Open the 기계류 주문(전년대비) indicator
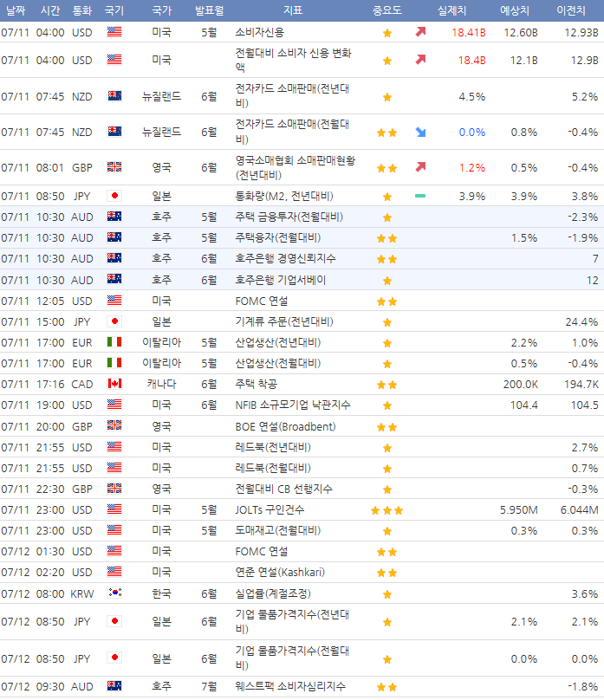 point(284,321)
